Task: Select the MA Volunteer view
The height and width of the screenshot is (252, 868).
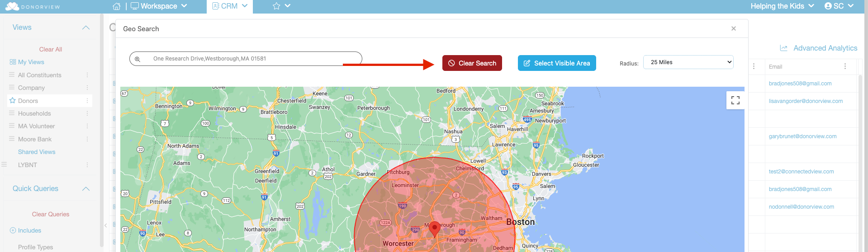Action: click(x=36, y=126)
